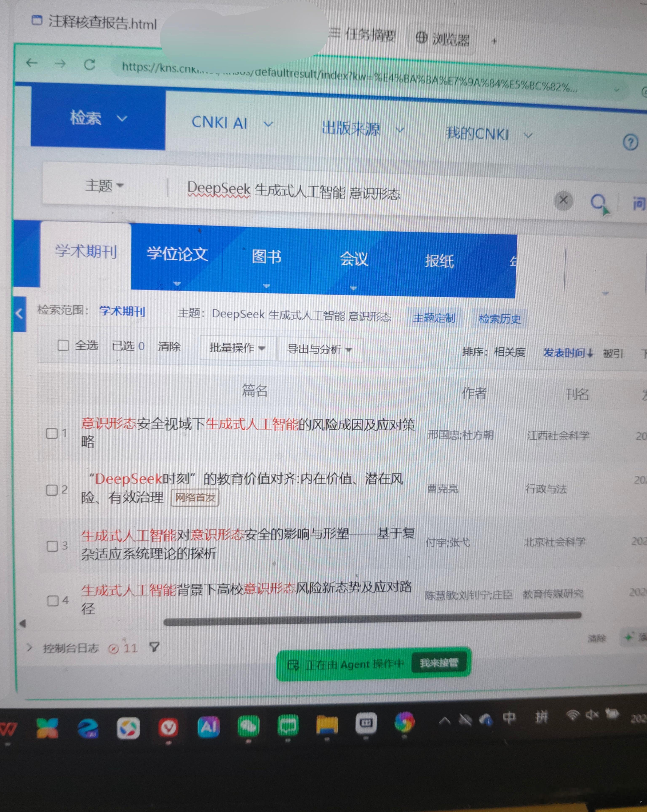
Task: Tick the 全选 select-all checkbox
Action: coord(63,345)
